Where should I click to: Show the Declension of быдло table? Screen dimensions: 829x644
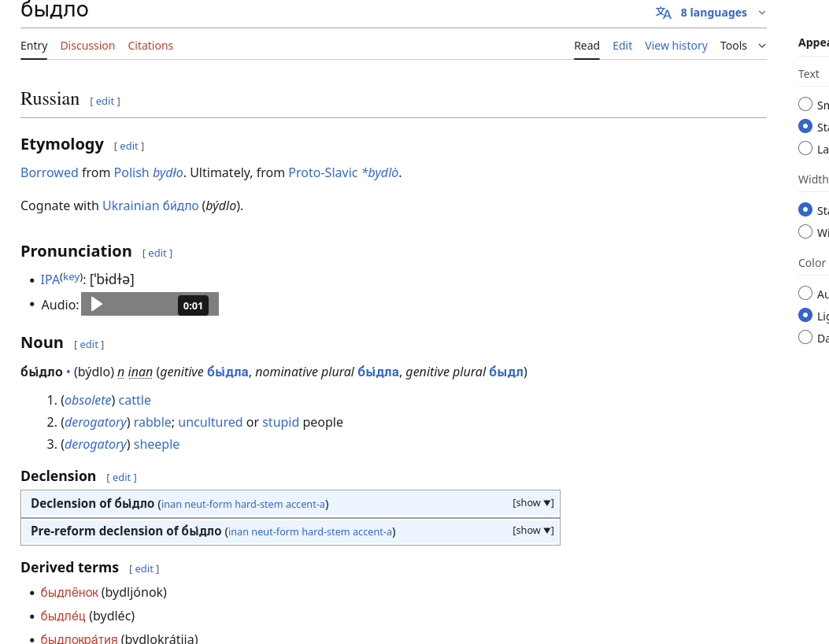click(x=533, y=503)
